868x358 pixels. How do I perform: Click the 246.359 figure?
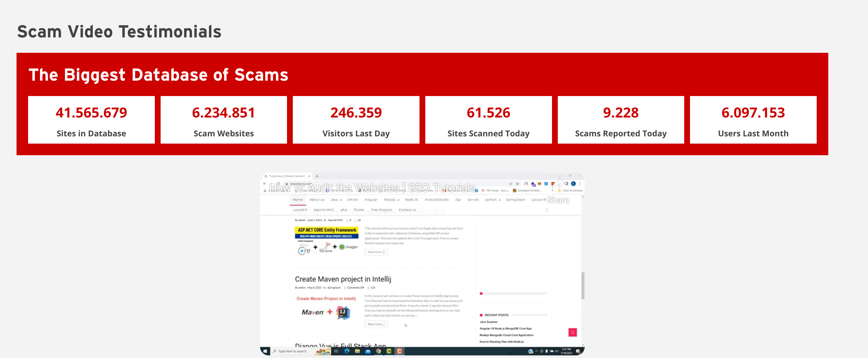click(356, 113)
